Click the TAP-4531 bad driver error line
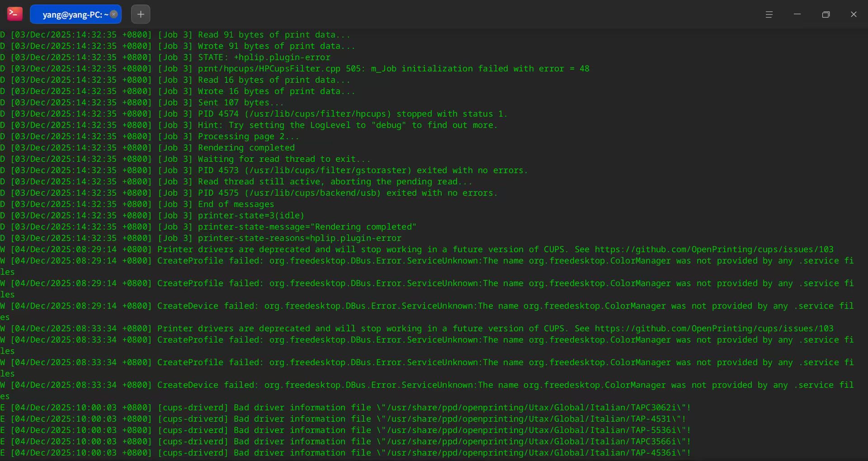This screenshot has height=461, width=868. (x=343, y=419)
